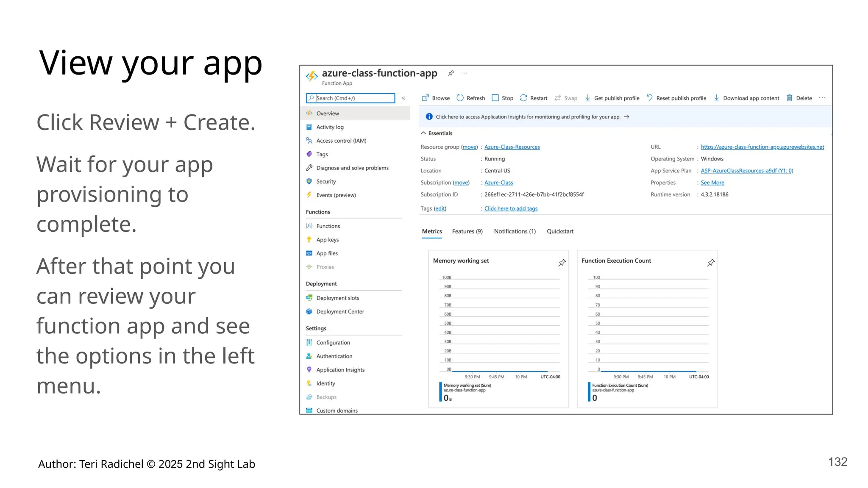Open Deployment slots menu item
The height and width of the screenshot is (488, 868).
point(337,298)
